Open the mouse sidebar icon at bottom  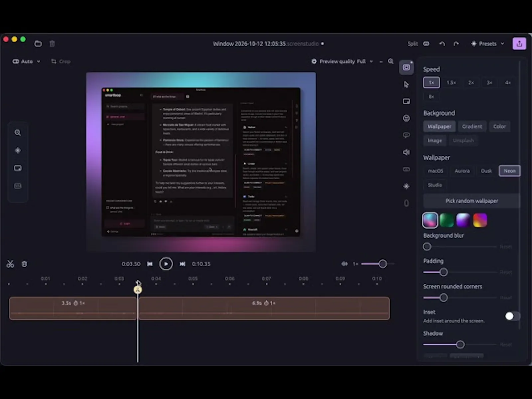click(406, 203)
